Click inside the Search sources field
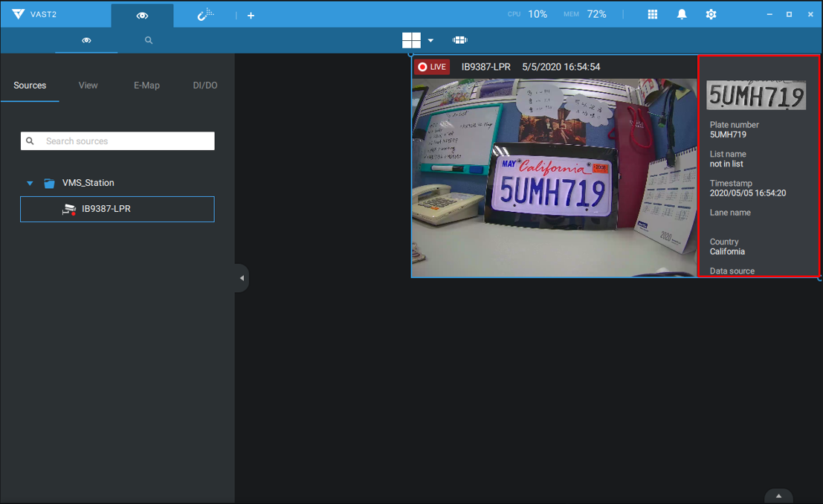Viewport: 823px width, 504px height. coord(117,140)
